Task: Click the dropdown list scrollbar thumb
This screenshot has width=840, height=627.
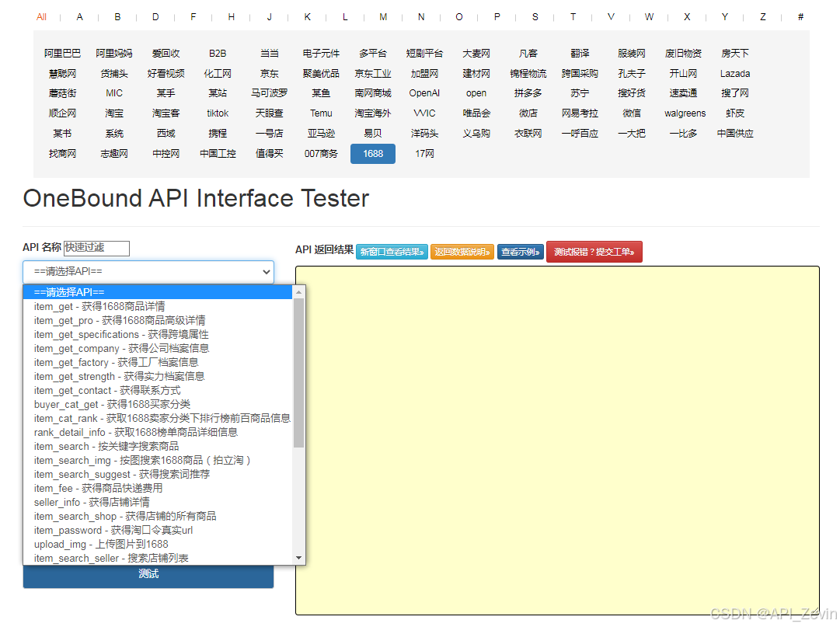Action: pos(299,373)
